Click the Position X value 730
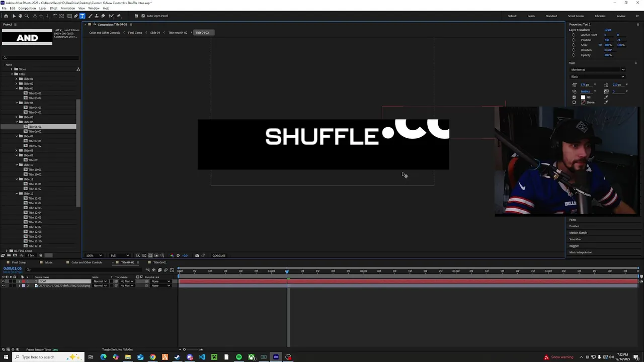 click(607, 40)
